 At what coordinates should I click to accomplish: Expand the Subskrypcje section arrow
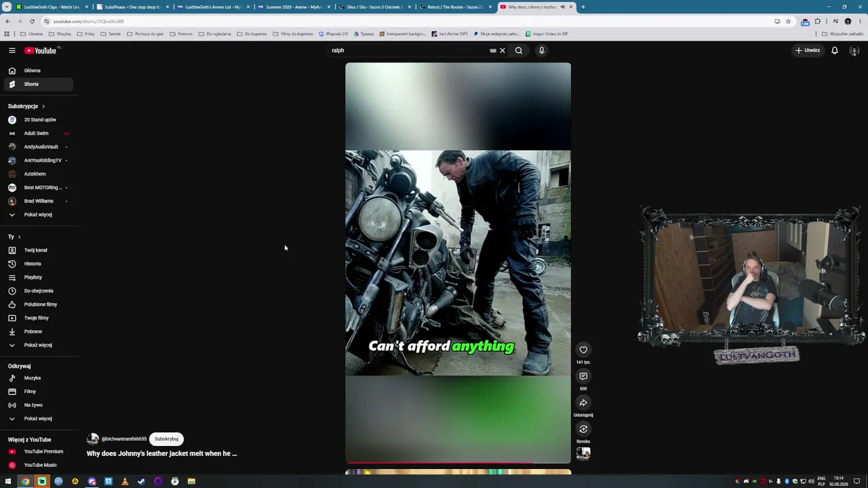43,106
